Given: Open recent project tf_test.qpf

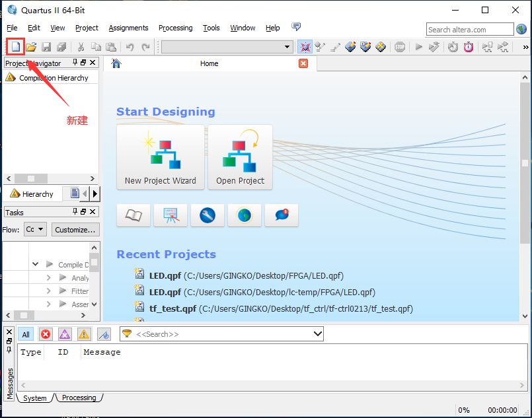Looking at the screenshot, I should tap(172, 308).
